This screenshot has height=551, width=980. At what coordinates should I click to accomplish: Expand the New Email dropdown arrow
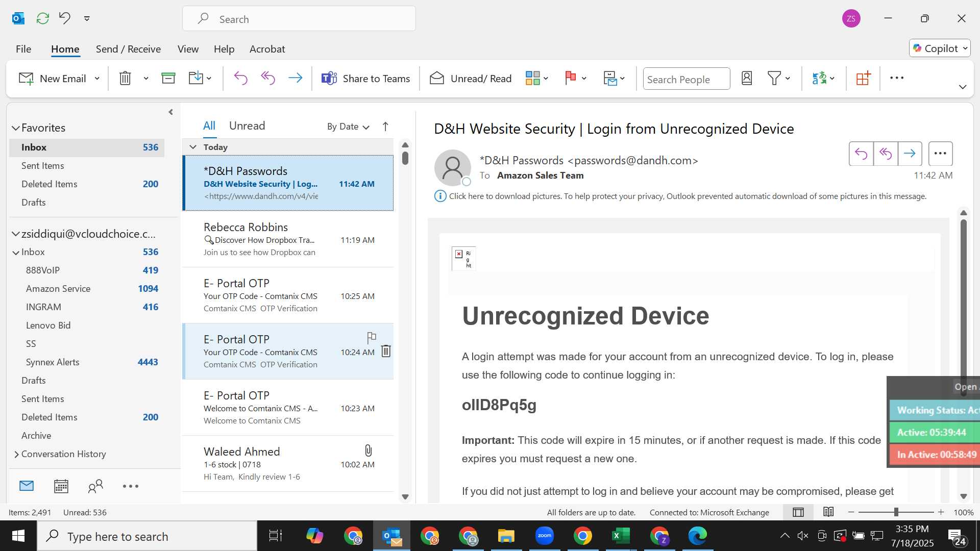[x=97, y=79]
